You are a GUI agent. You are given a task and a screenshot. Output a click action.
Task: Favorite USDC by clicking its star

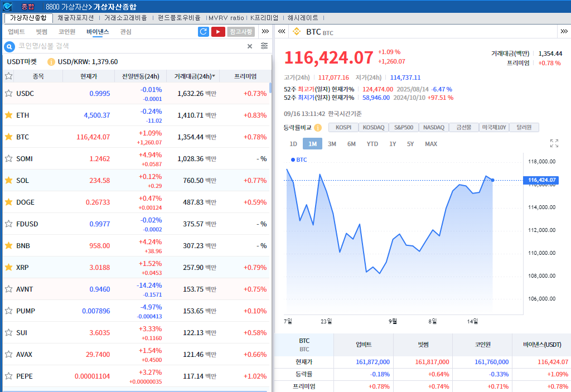(8, 93)
